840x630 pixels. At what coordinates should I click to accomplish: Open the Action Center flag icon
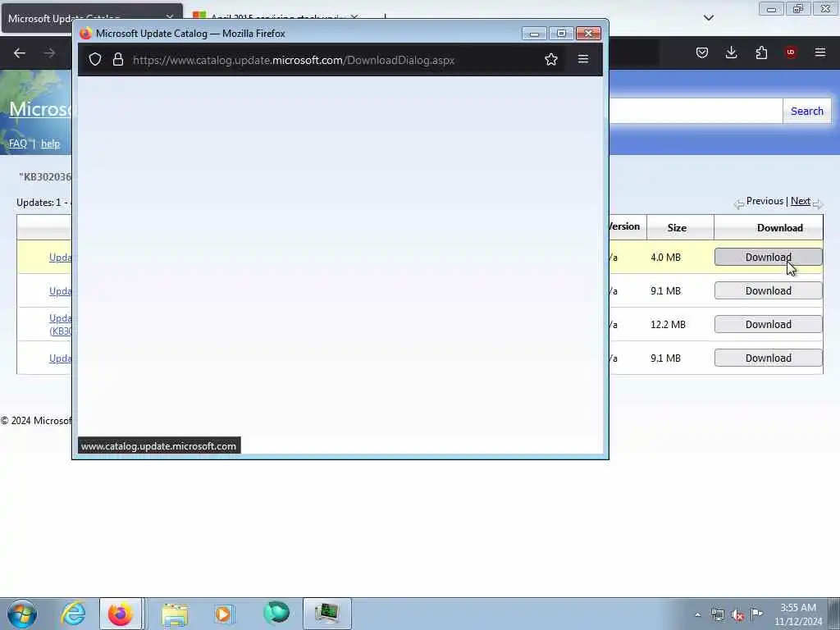point(756,614)
